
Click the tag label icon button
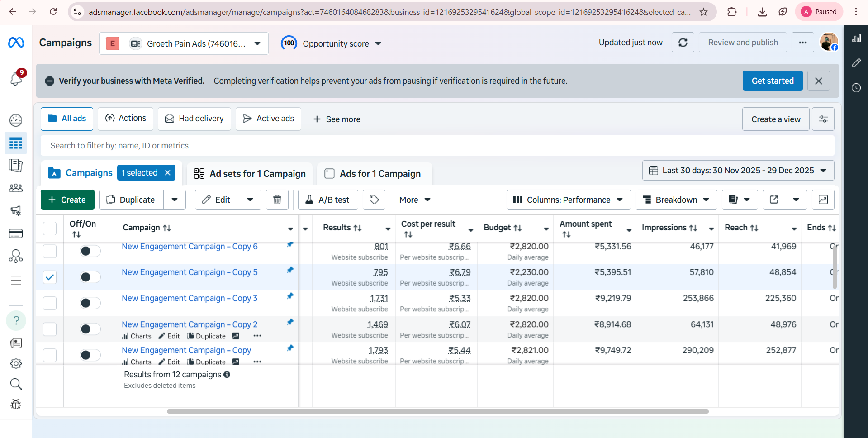[x=374, y=200]
